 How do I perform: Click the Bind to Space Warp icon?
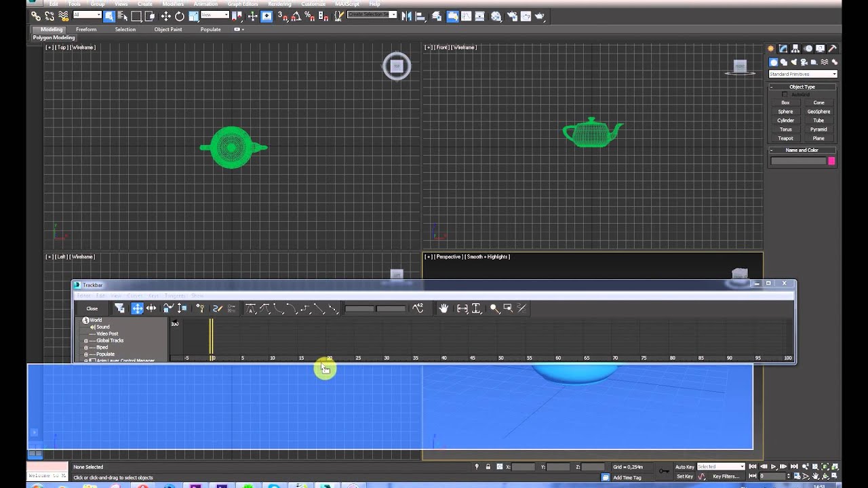tap(63, 16)
